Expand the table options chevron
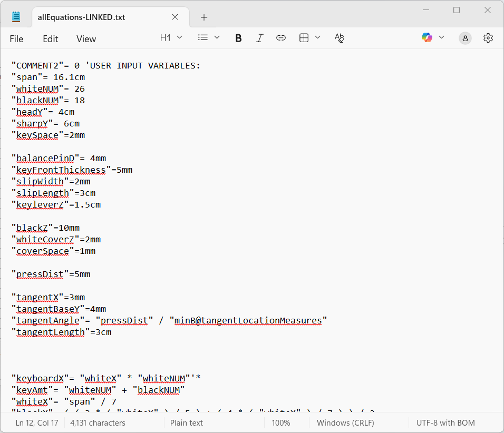The image size is (504, 433). click(318, 37)
